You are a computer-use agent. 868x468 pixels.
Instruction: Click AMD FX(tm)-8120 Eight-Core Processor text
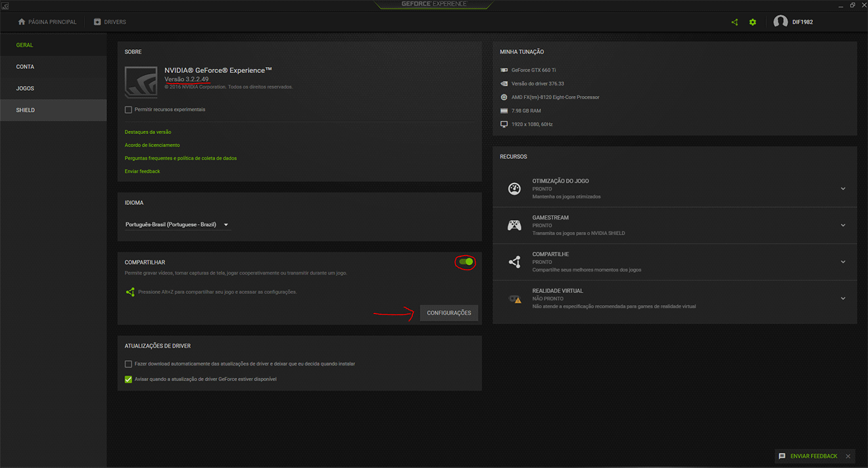click(556, 97)
